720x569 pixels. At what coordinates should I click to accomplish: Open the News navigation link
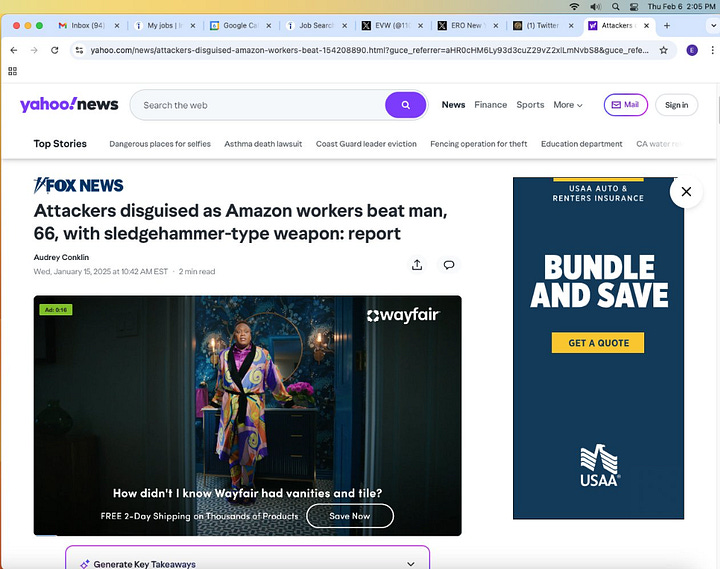pos(453,105)
